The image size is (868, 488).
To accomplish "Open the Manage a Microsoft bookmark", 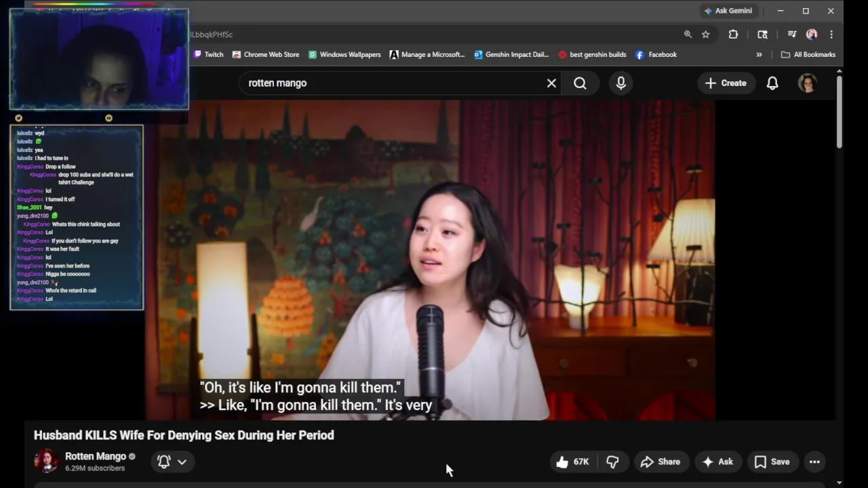I will pos(427,55).
